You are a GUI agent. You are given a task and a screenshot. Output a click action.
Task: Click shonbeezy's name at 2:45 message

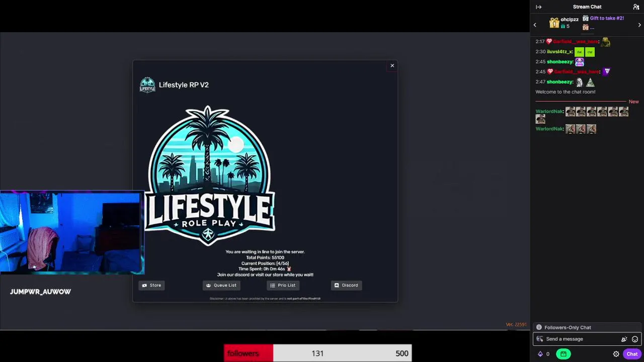point(560,62)
